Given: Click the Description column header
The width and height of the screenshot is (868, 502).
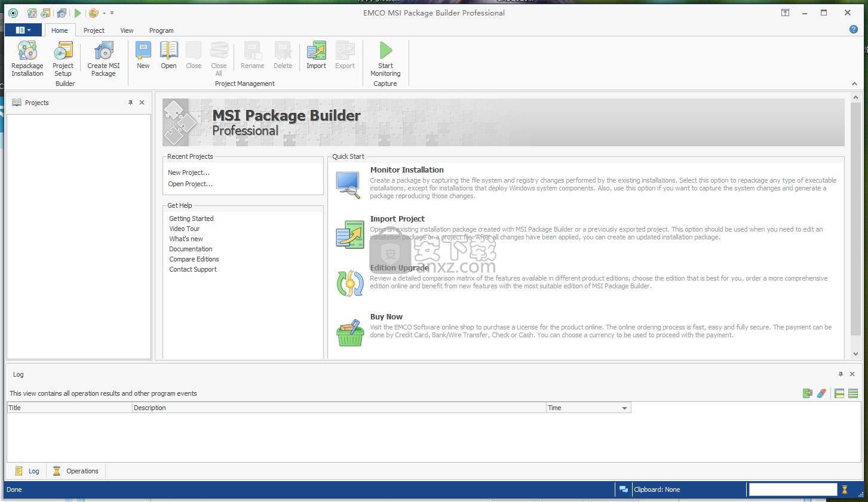Looking at the screenshot, I should 339,408.
